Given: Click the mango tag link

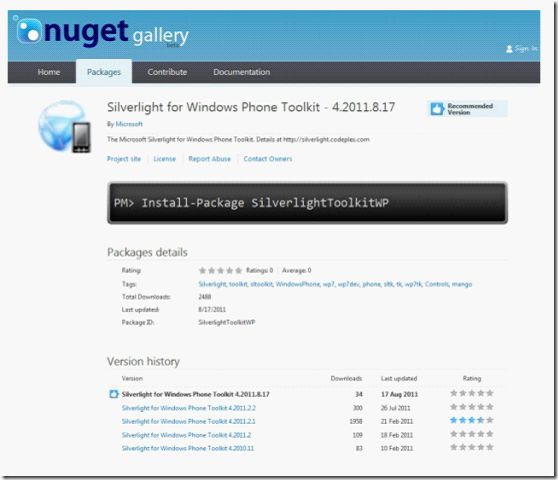Looking at the screenshot, I should click(462, 284).
